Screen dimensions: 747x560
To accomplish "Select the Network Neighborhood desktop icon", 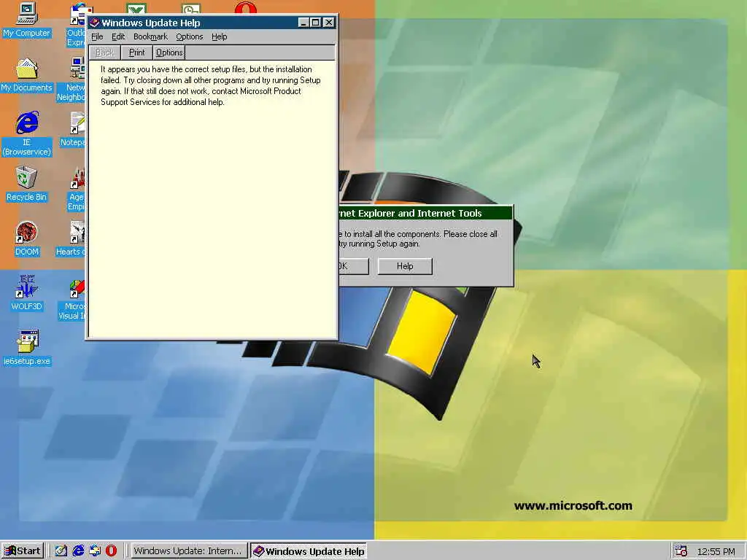I will [x=71, y=79].
